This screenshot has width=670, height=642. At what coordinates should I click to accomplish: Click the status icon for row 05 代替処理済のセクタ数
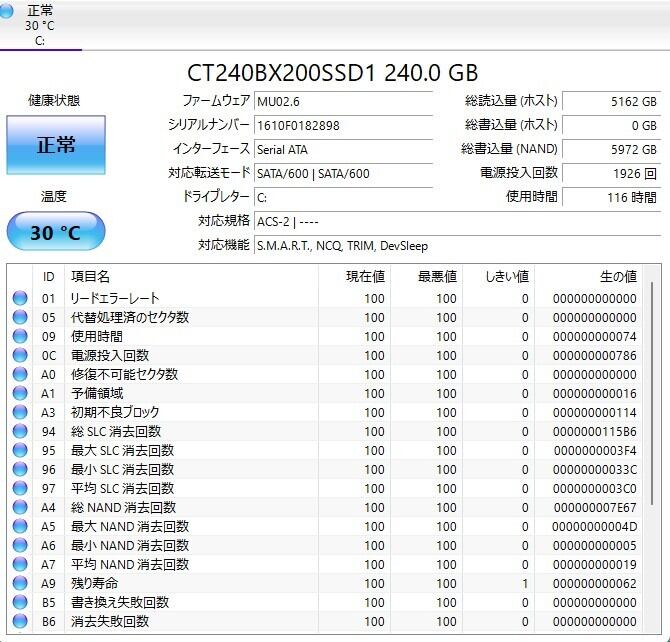(20, 317)
